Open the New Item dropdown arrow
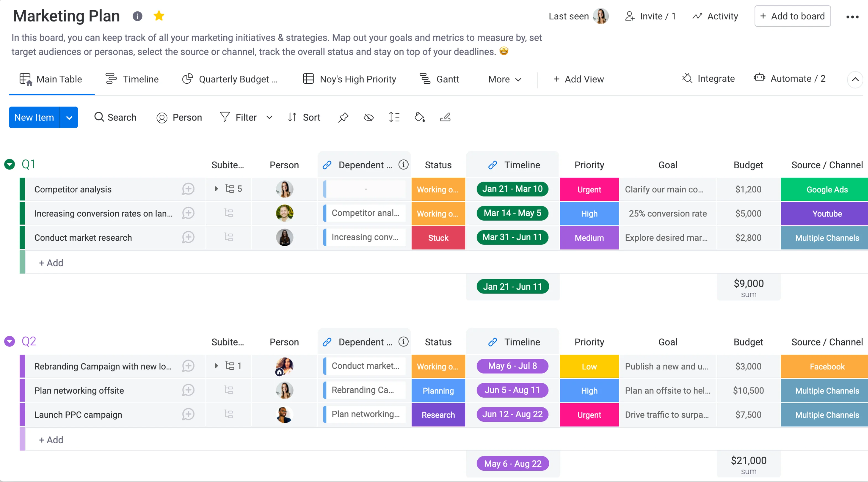868x482 pixels. (x=69, y=117)
